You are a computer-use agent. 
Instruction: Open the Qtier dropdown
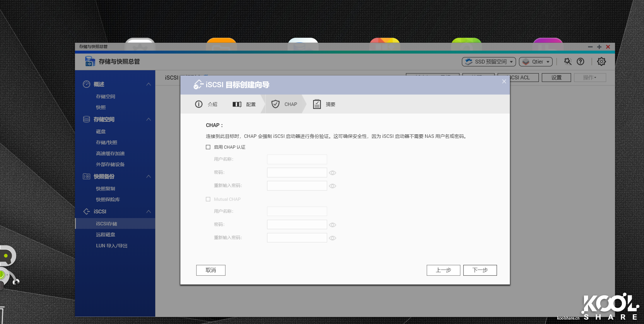(x=536, y=62)
